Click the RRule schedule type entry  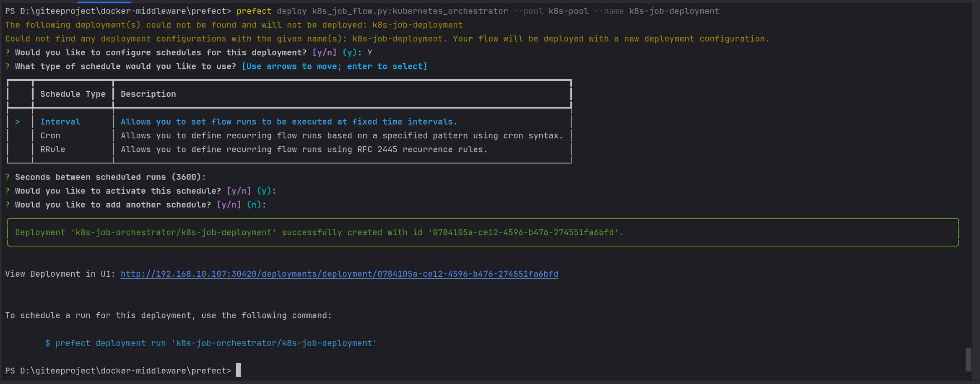53,149
